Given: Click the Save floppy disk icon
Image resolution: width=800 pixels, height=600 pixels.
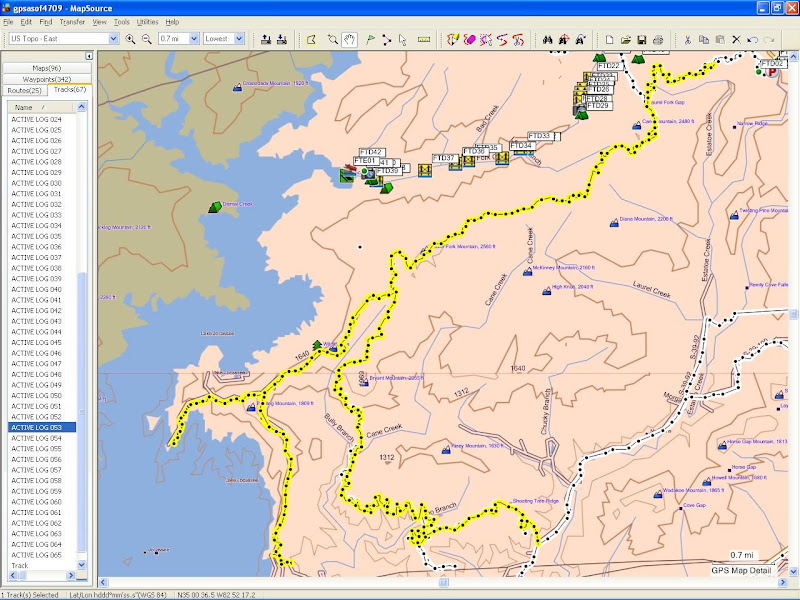Looking at the screenshot, I should click(x=642, y=39).
